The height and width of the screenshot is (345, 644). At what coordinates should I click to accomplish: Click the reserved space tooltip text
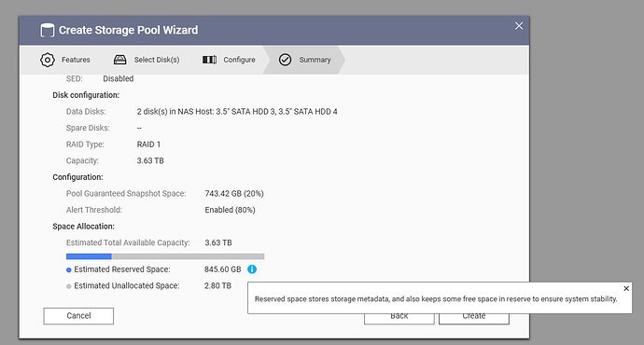point(436,299)
